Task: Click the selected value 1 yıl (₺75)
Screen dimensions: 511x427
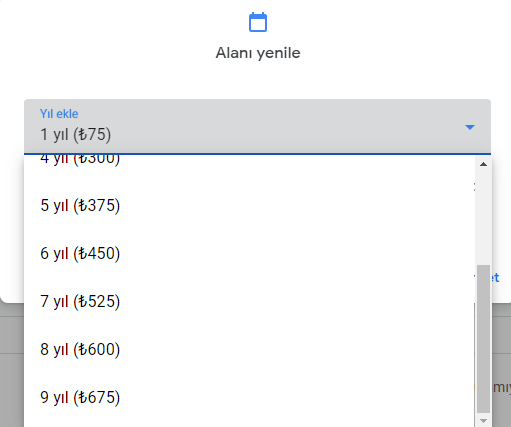Action: pyautogui.click(x=76, y=135)
